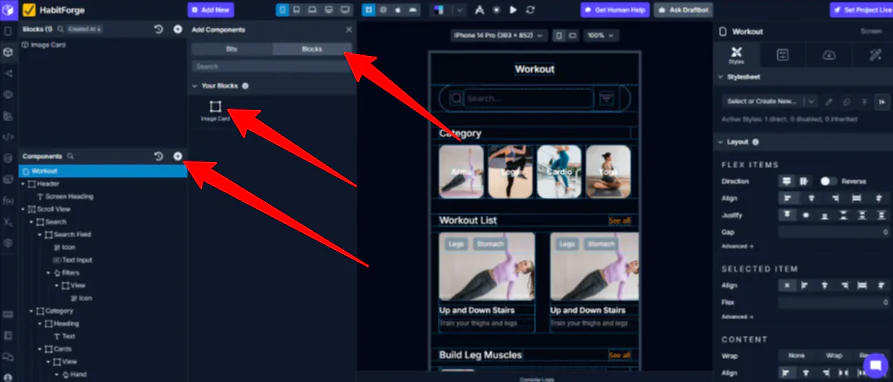Open Created At sort dropdown in Blocks
This screenshot has height=382, width=893.
point(84,29)
